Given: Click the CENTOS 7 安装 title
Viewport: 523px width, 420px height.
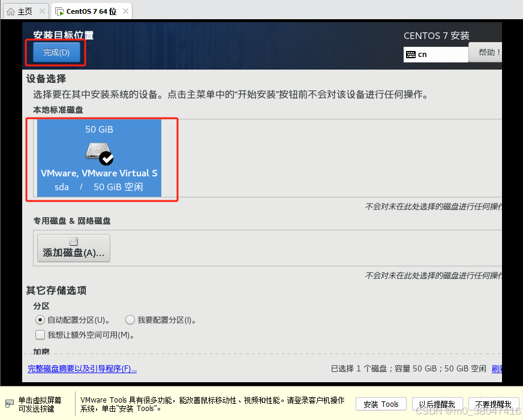Looking at the screenshot, I should (436, 35).
